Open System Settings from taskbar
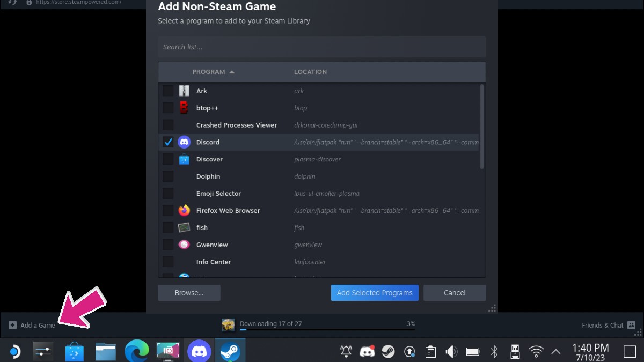The width and height of the screenshot is (644, 362). (42, 352)
